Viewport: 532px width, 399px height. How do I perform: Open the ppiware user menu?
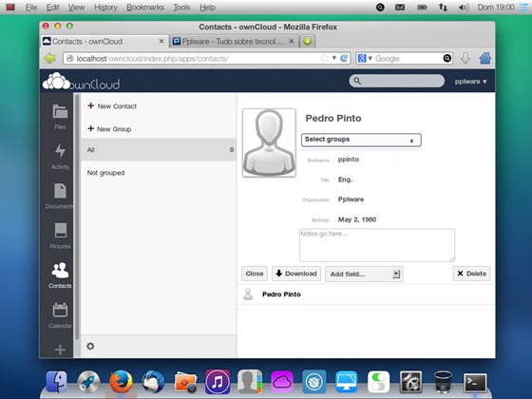tap(470, 82)
